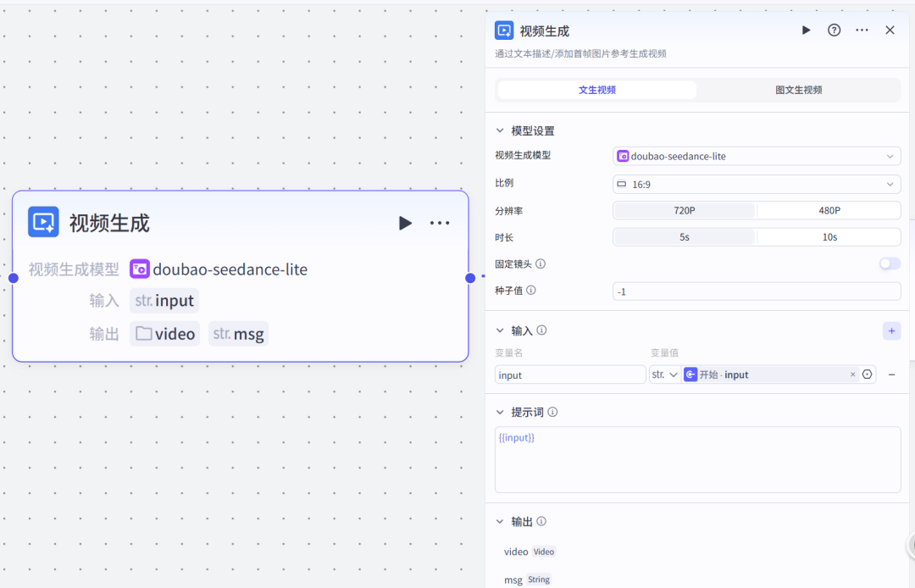
Task: Clear the 开始 · input reference with x
Action: 852,374
